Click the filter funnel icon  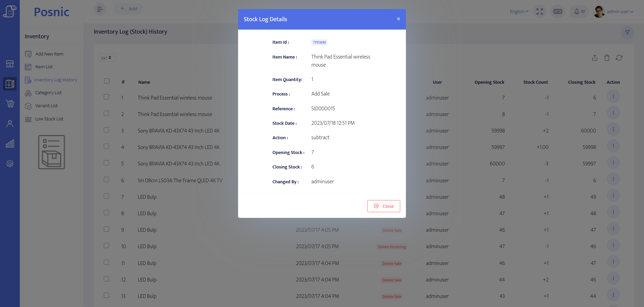627,33
